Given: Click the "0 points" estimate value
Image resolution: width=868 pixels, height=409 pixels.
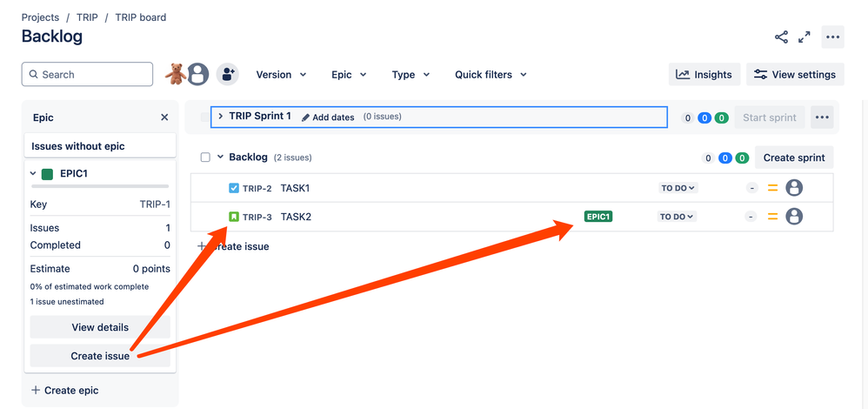Looking at the screenshot, I should [x=151, y=269].
